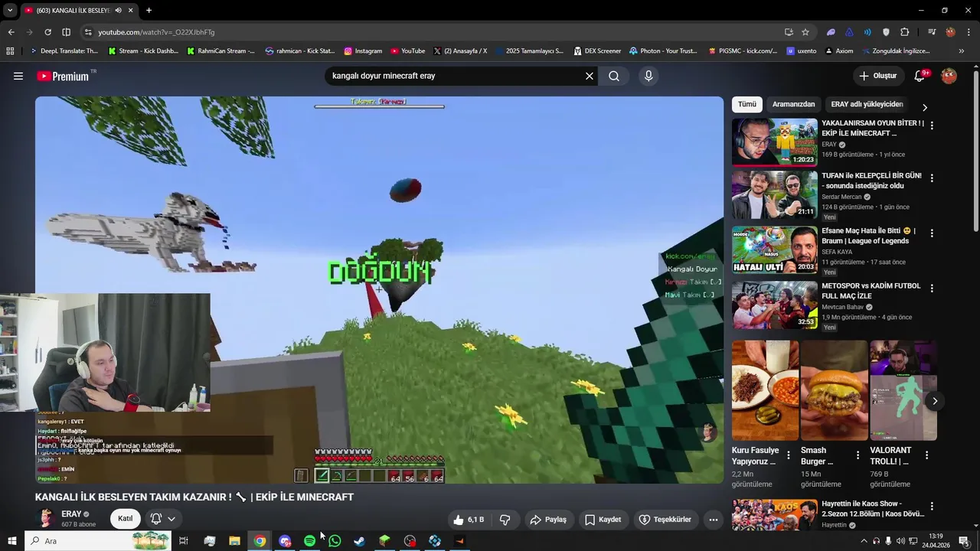The height and width of the screenshot is (551, 980).
Task: Select the Tümü filter chip
Action: coord(747,104)
